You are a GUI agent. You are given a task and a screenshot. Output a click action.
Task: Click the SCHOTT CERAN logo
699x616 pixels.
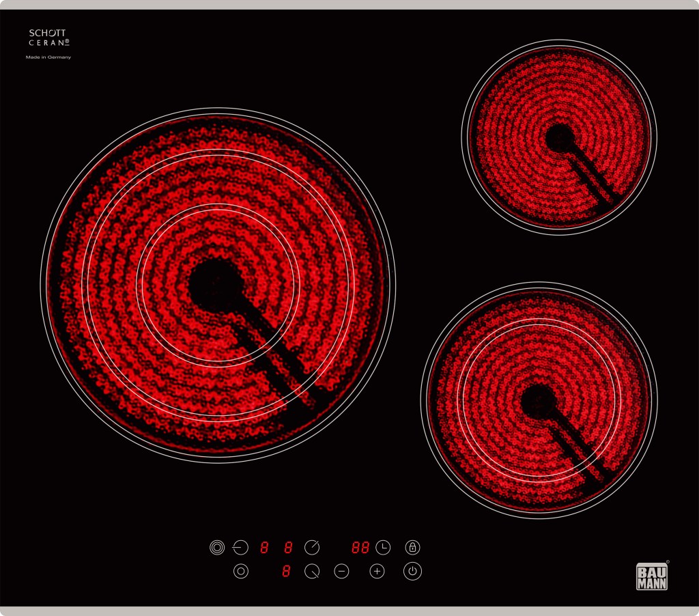[48, 38]
